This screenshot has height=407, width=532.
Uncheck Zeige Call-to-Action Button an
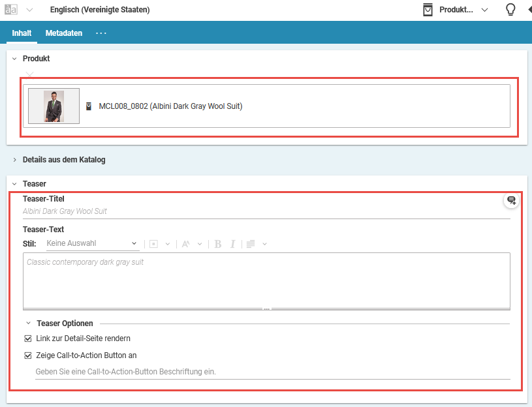28,355
